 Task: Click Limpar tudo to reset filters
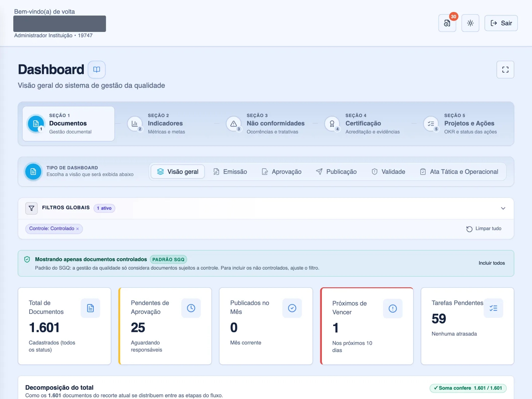click(x=484, y=229)
